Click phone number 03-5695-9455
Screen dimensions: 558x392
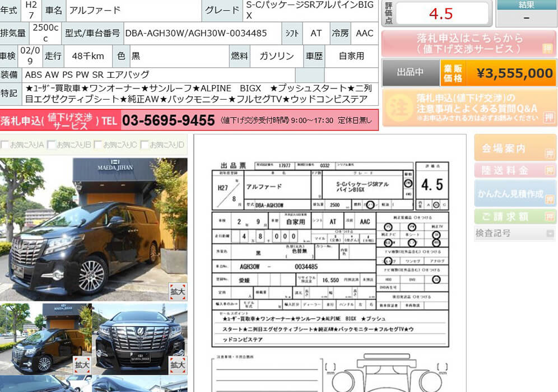click(168, 120)
